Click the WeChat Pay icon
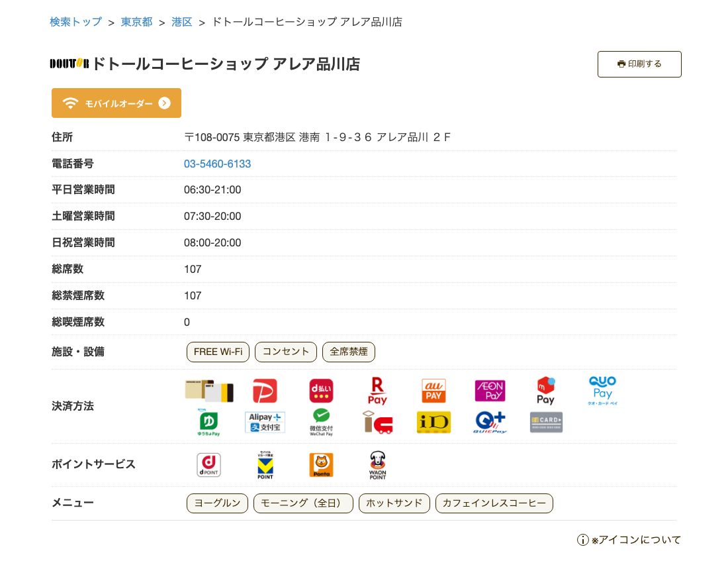The image size is (728, 563). (x=321, y=423)
